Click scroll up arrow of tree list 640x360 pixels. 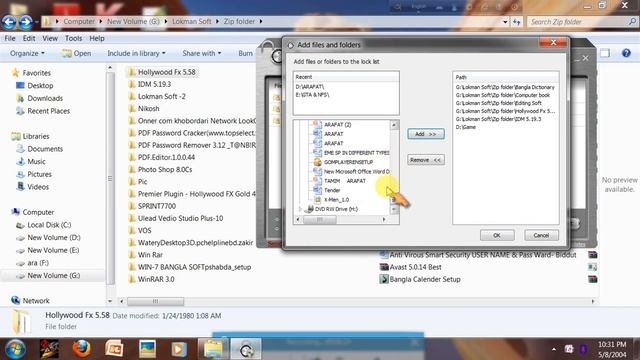pyautogui.click(x=394, y=125)
